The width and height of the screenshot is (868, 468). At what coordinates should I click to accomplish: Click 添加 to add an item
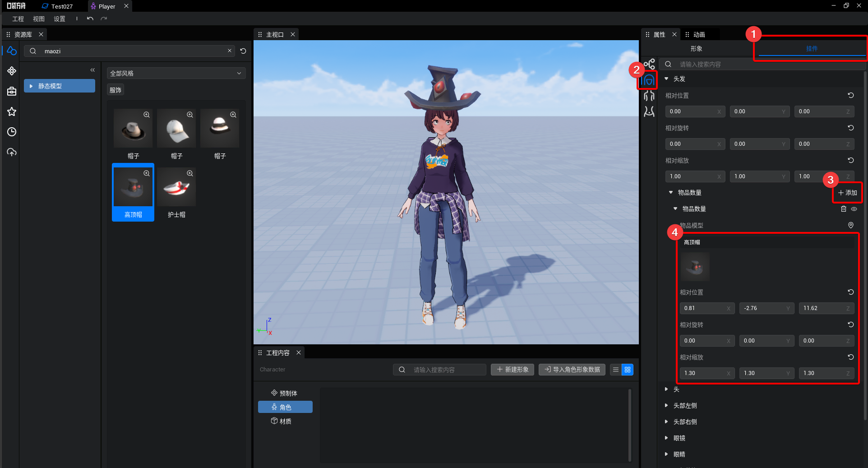coord(847,193)
